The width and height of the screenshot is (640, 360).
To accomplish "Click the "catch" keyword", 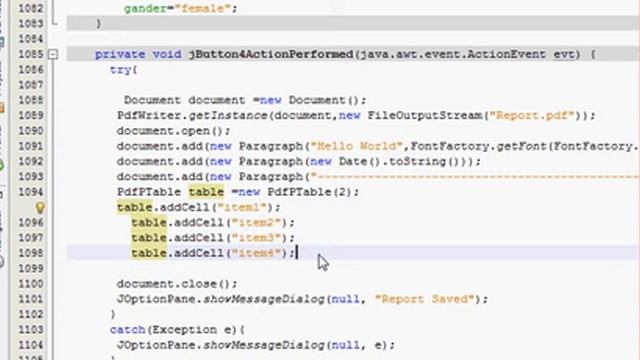I will pos(127,330).
